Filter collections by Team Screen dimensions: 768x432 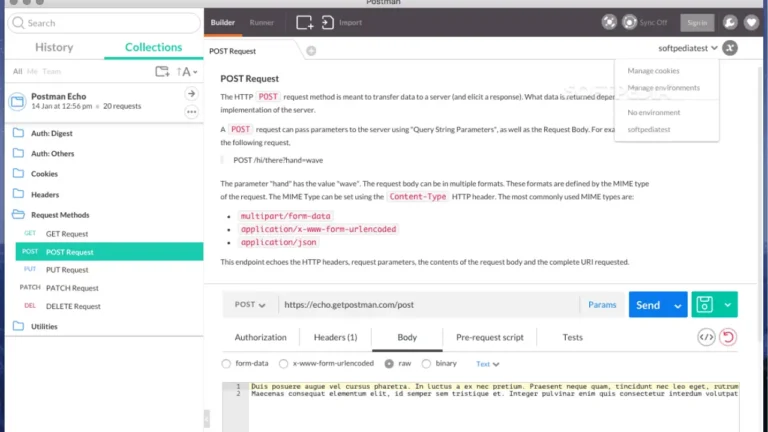[x=51, y=72]
